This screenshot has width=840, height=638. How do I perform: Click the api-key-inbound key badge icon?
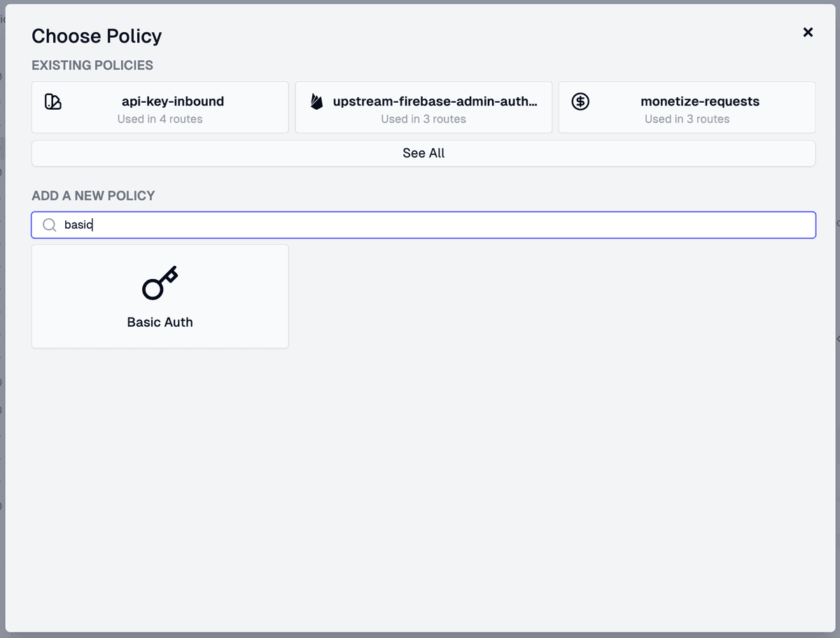coord(52,101)
